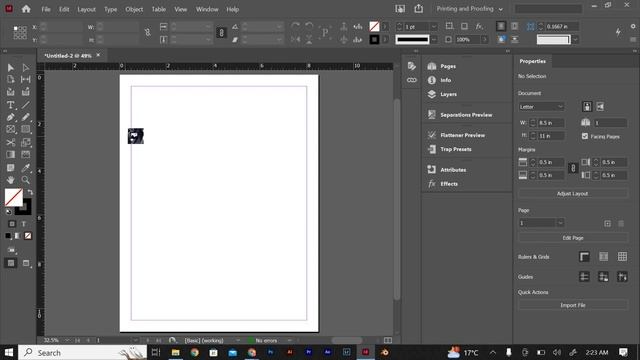Set landscape page orientation

(x=600, y=107)
